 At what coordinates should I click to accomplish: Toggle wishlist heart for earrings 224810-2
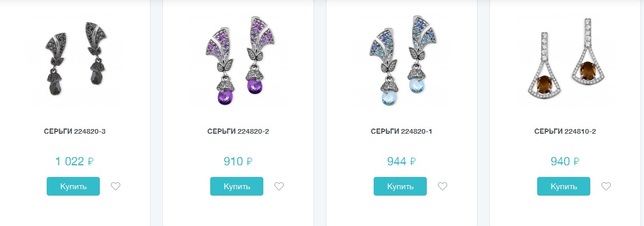[606, 186]
